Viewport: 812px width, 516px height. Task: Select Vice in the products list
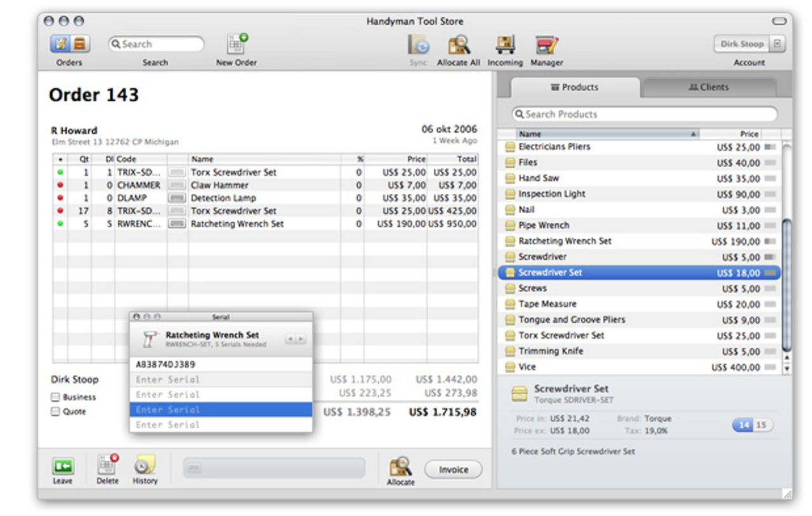coord(527,367)
